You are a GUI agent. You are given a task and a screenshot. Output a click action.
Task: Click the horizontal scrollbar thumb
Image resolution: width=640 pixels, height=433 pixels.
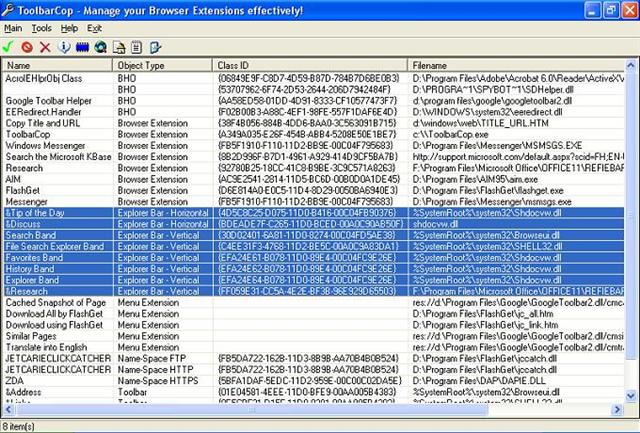[x=251, y=409]
